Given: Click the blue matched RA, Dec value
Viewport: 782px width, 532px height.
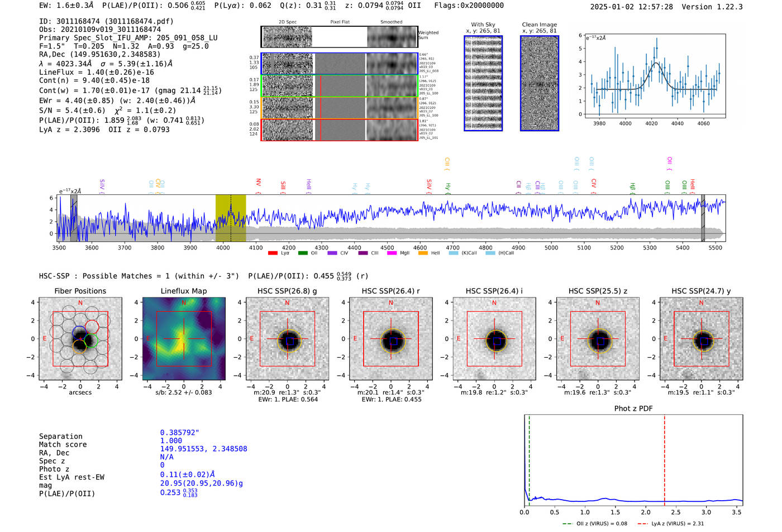Looking at the screenshot, I should 203,449.
